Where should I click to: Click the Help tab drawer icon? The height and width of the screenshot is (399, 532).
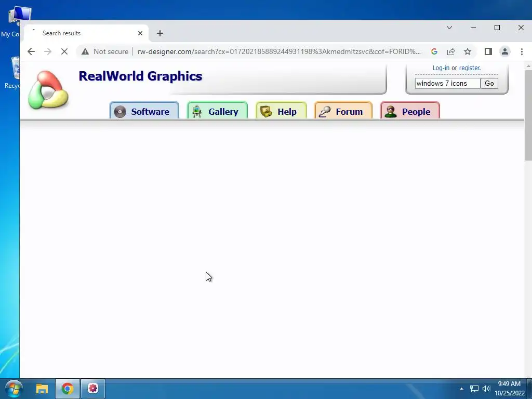(x=266, y=112)
